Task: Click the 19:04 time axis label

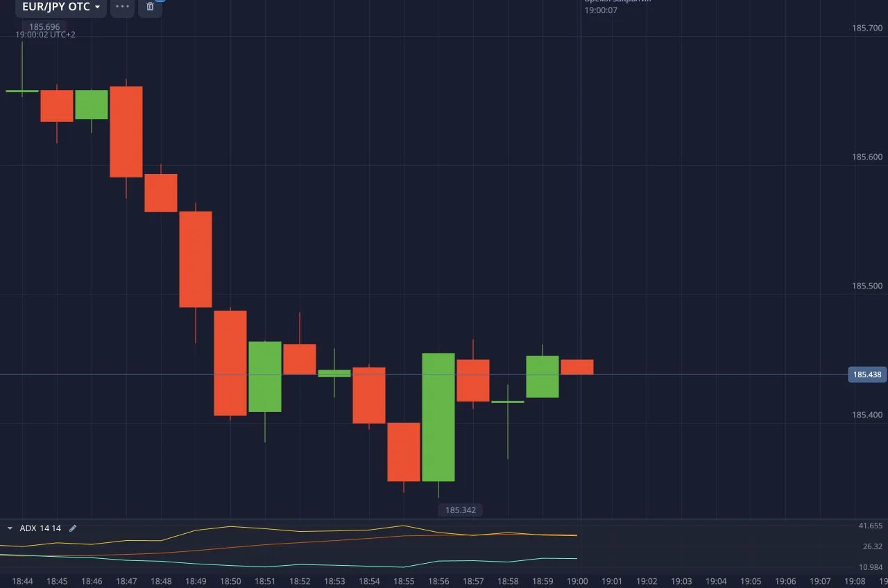Action: (x=716, y=581)
